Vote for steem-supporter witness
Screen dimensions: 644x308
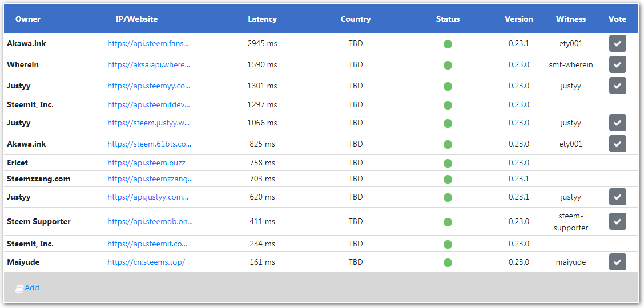coord(617,221)
